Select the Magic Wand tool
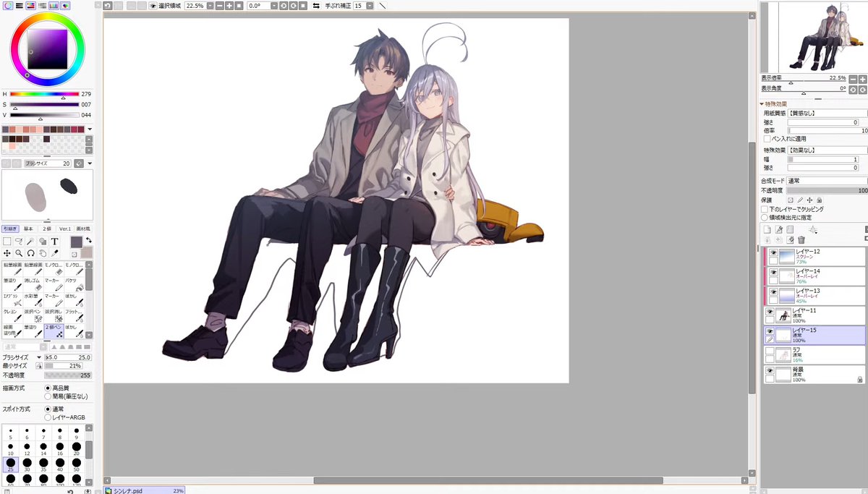The image size is (868, 494). (x=32, y=241)
